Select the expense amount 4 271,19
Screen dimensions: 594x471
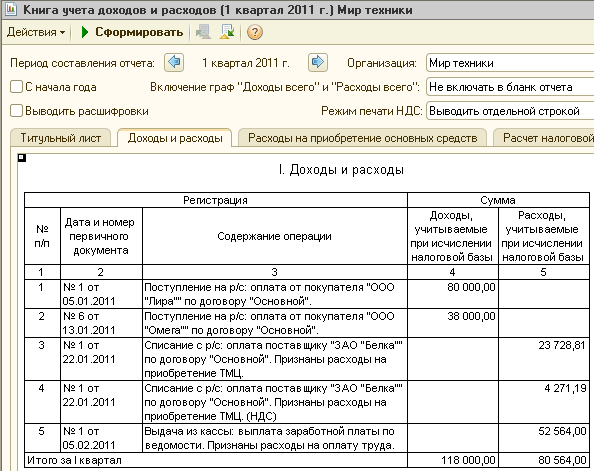click(x=543, y=402)
